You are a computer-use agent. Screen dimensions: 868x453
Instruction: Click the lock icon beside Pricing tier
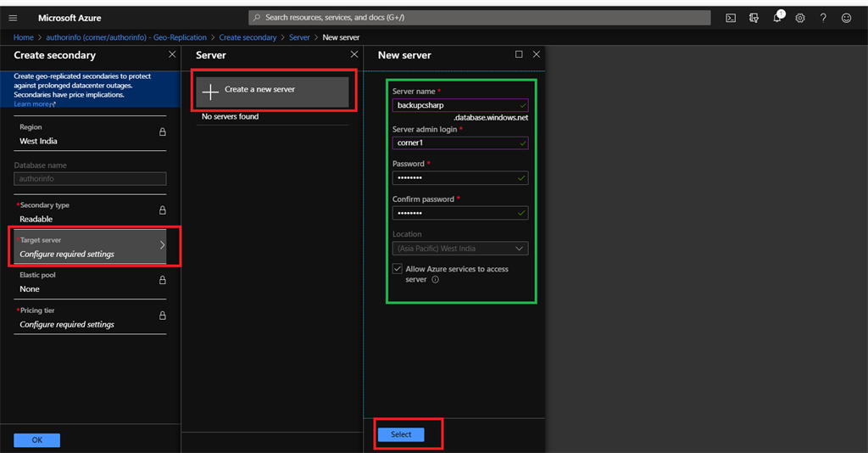(162, 315)
